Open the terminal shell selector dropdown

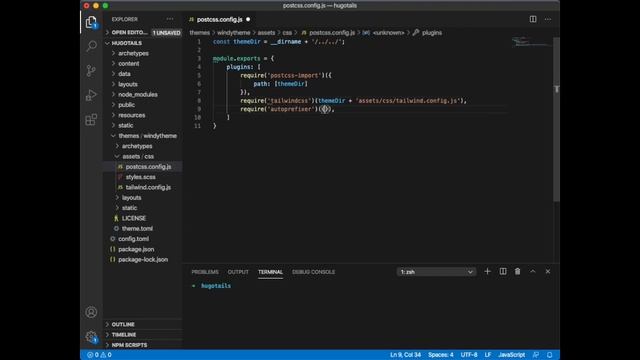point(436,272)
